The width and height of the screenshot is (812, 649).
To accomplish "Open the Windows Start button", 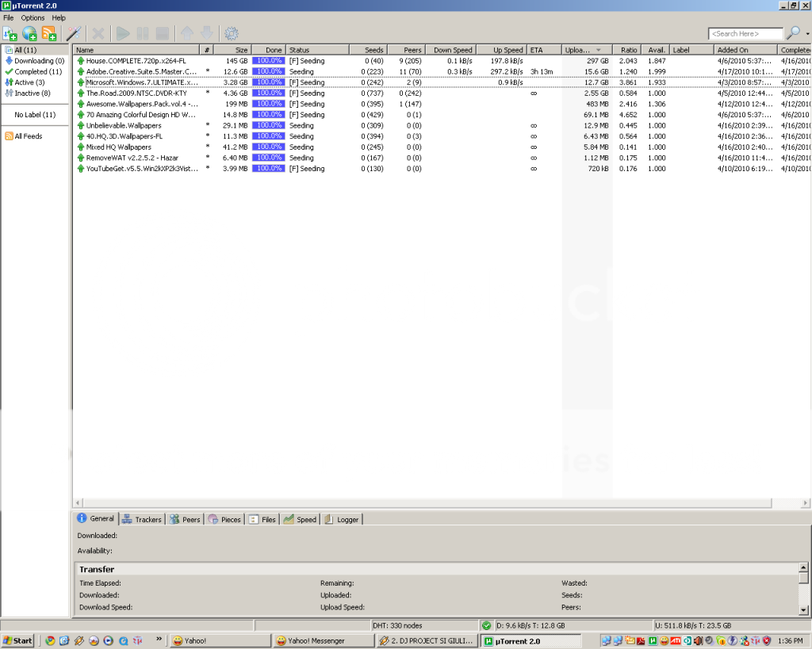I will pos(17,640).
